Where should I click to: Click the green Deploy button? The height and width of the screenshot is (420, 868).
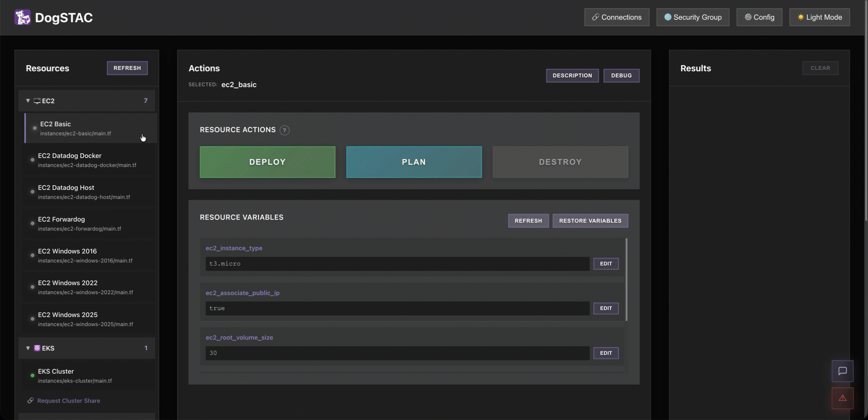tap(268, 162)
